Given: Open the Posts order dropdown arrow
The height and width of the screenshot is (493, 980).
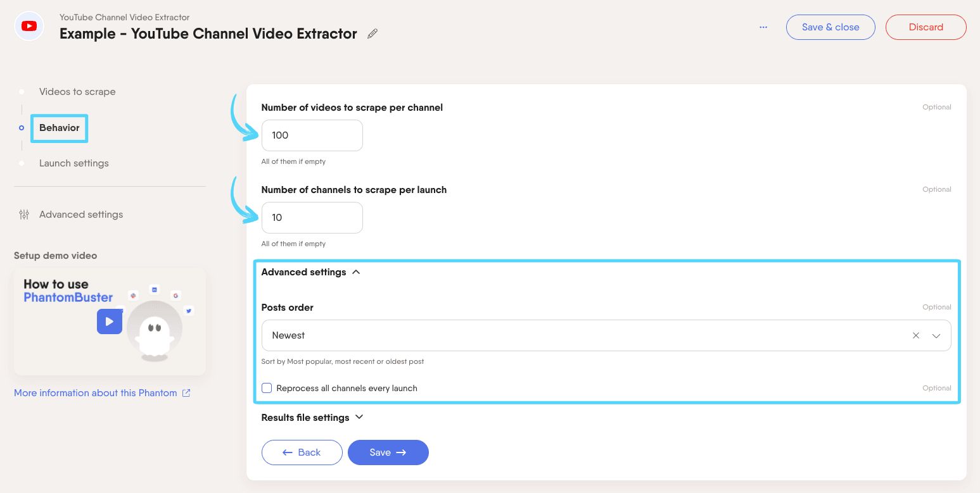Looking at the screenshot, I should click(936, 335).
